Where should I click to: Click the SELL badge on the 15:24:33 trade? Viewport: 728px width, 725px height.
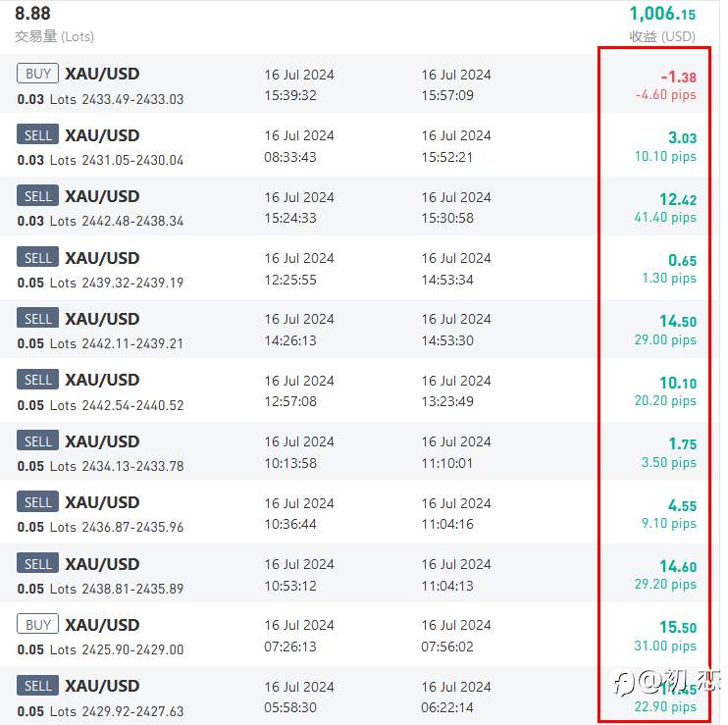37,195
